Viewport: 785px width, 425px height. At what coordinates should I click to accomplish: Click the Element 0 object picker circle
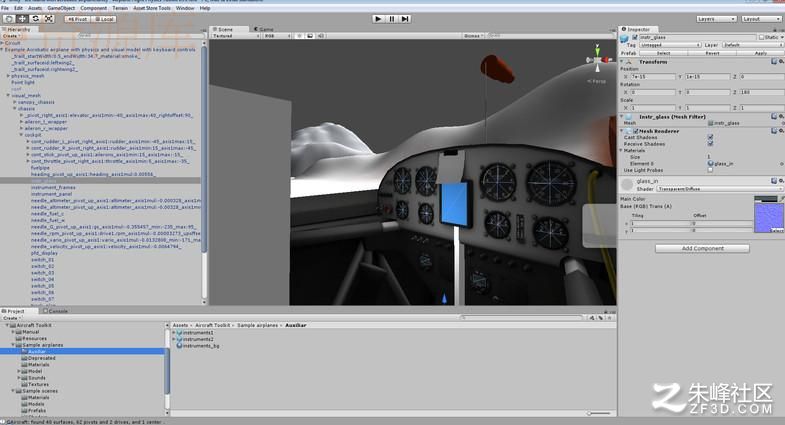click(x=782, y=164)
